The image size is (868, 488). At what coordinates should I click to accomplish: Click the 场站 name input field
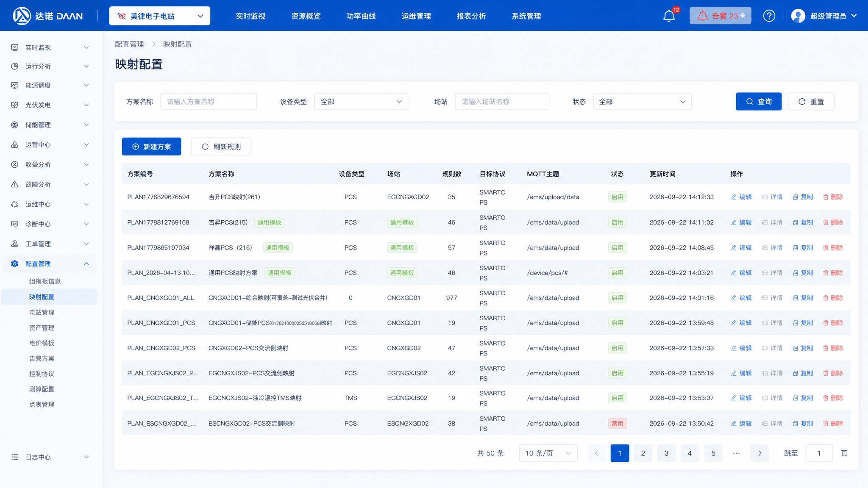(x=502, y=102)
